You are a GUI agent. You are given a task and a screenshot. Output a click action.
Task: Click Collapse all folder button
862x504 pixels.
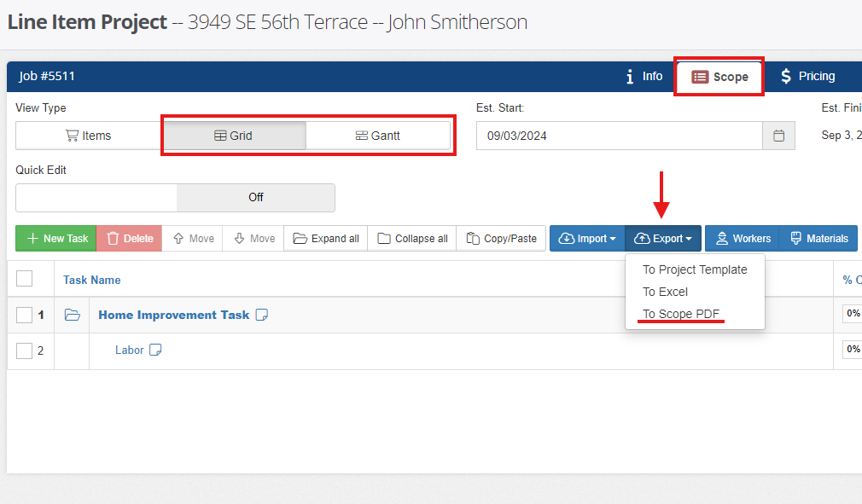click(x=412, y=239)
